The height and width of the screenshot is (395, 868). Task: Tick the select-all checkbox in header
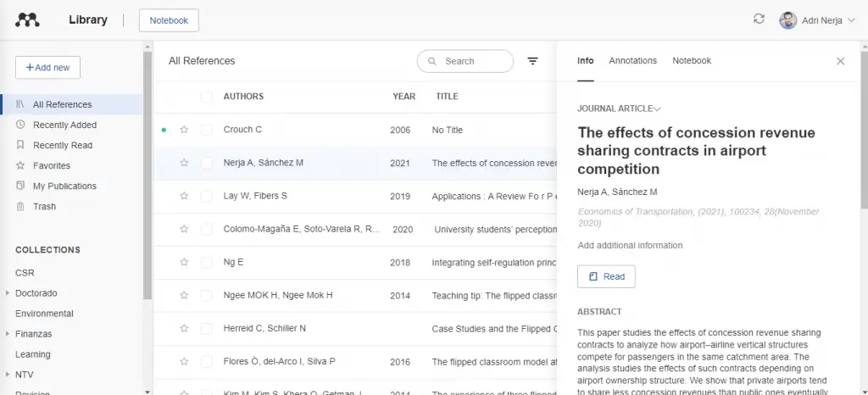(x=207, y=97)
